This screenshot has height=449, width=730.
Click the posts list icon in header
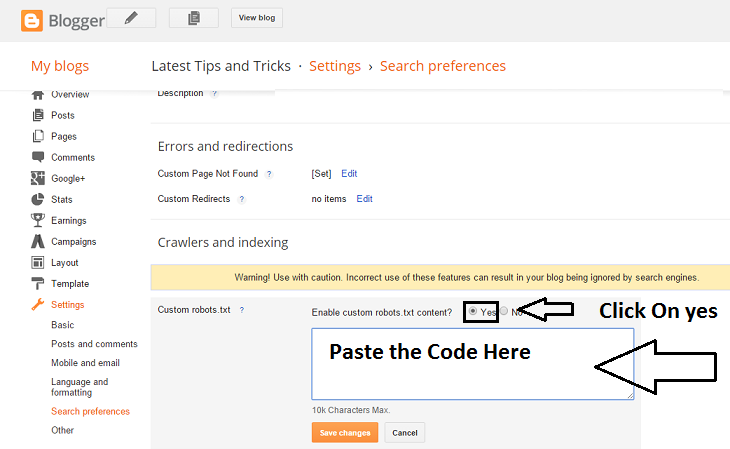(194, 17)
